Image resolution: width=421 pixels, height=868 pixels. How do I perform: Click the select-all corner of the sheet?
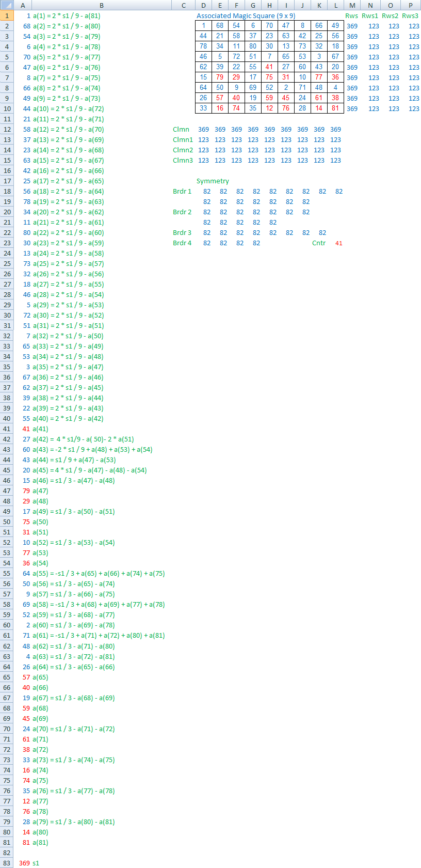[x=7, y=5]
